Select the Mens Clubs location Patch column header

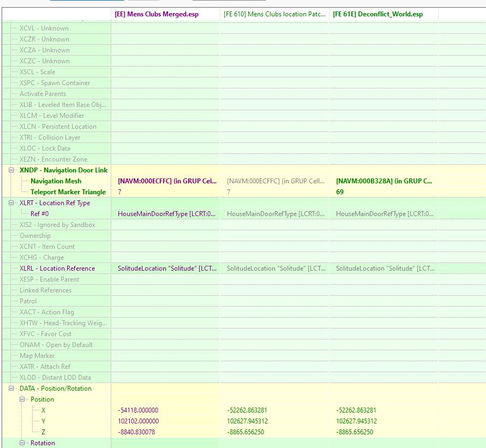coord(274,14)
